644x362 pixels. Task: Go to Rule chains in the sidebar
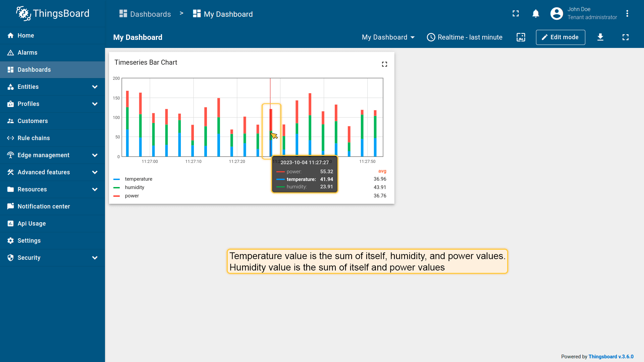coord(34,138)
